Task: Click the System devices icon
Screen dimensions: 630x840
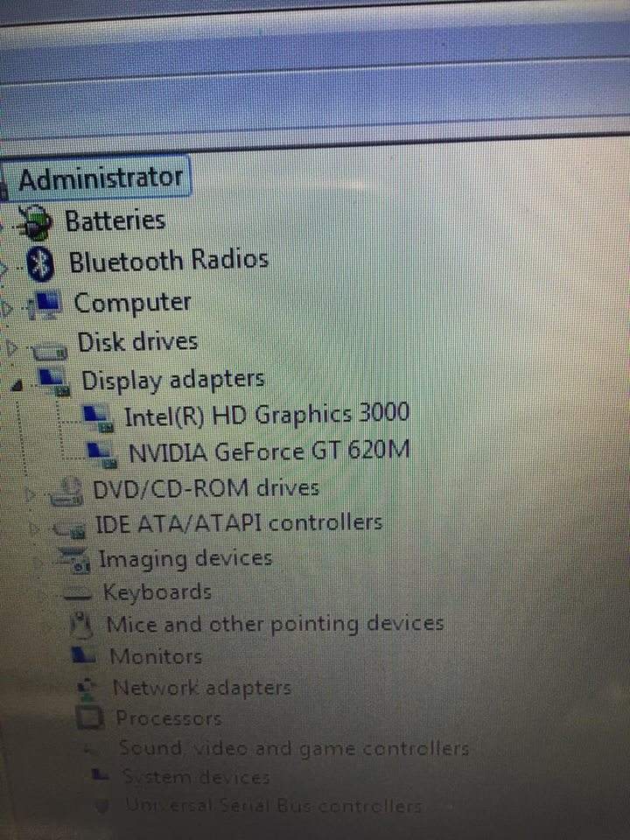Action: click(x=99, y=775)
